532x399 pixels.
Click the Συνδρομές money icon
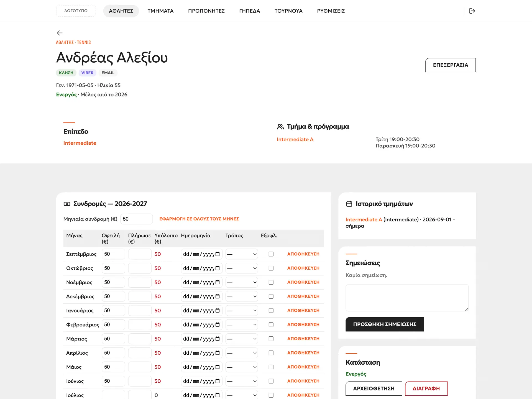click(67, 204)
